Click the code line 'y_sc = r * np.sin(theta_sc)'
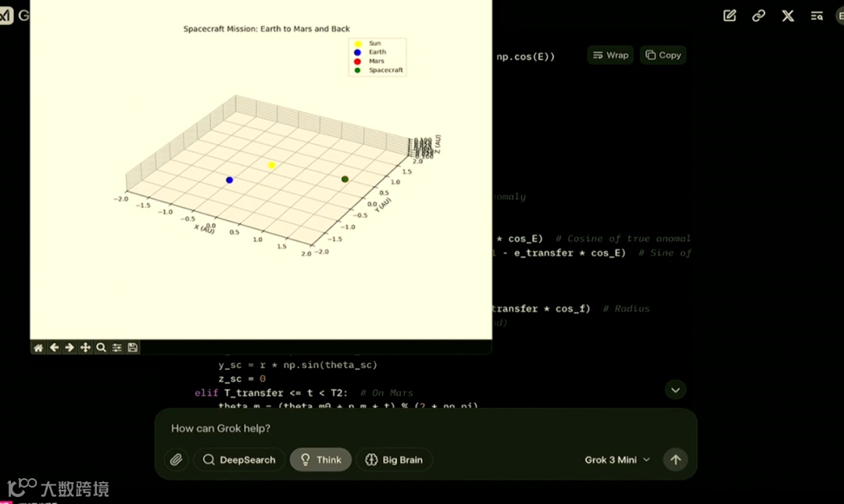The height and width of the screenshot is (504, 844). point(298,365)
